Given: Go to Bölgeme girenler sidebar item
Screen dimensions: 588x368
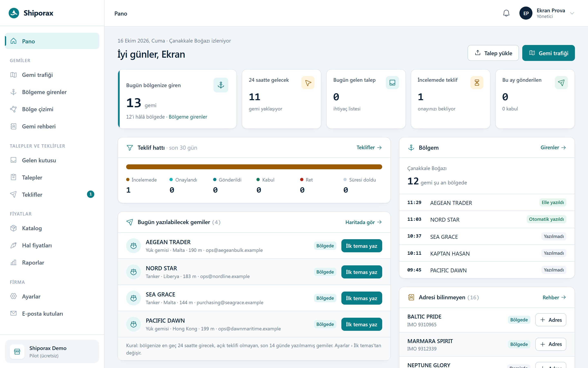Looking at the screenshot, I should (x=52, y=92).
